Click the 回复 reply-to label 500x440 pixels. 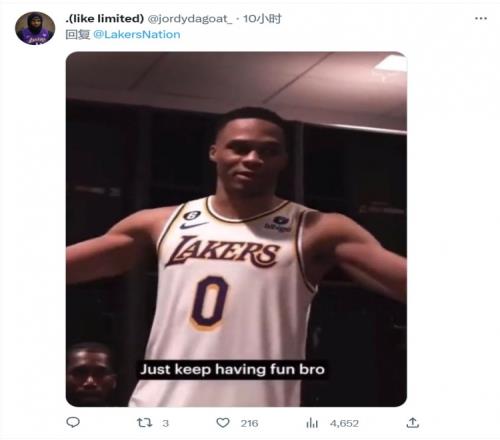pyautogui.click(x=78, y=34)
